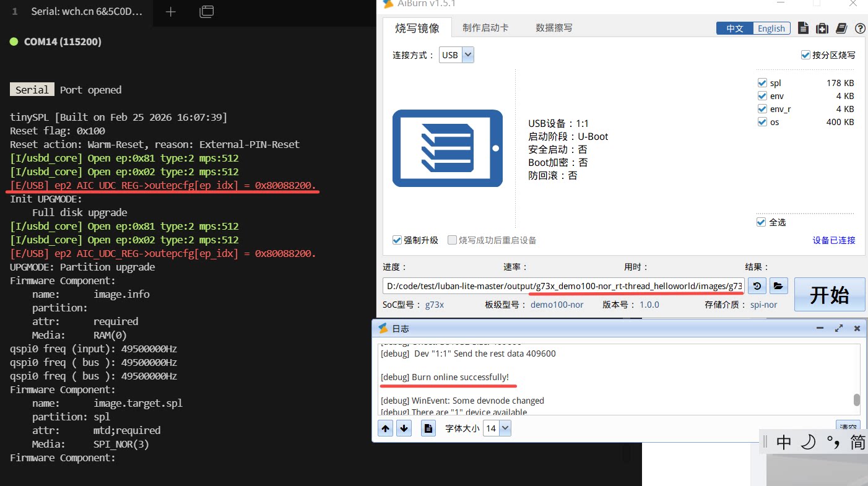The width and height of the screenshot is (868, 486).
Task: Click the IME 简 simplified Chinese icon
Action: point(858,442)
